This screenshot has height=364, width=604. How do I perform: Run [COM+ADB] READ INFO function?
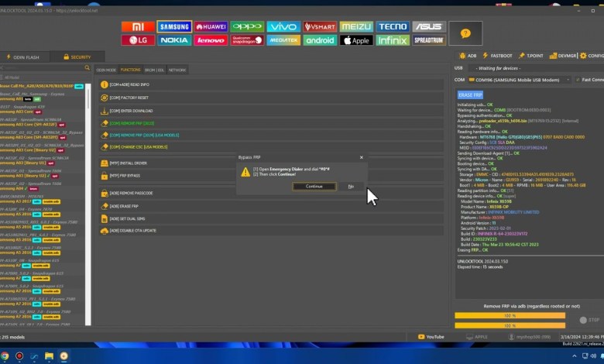click(x=271, y=84)
